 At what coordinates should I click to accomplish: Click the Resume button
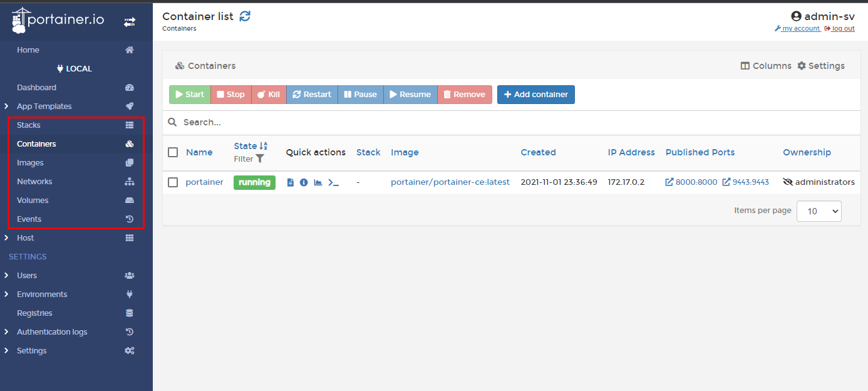[410, 95]
